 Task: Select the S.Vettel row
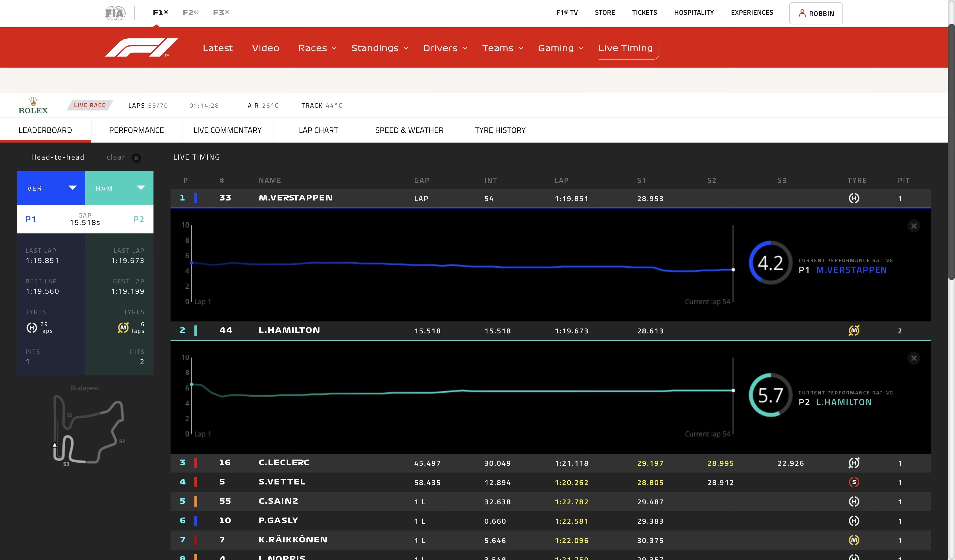[551, 482]
